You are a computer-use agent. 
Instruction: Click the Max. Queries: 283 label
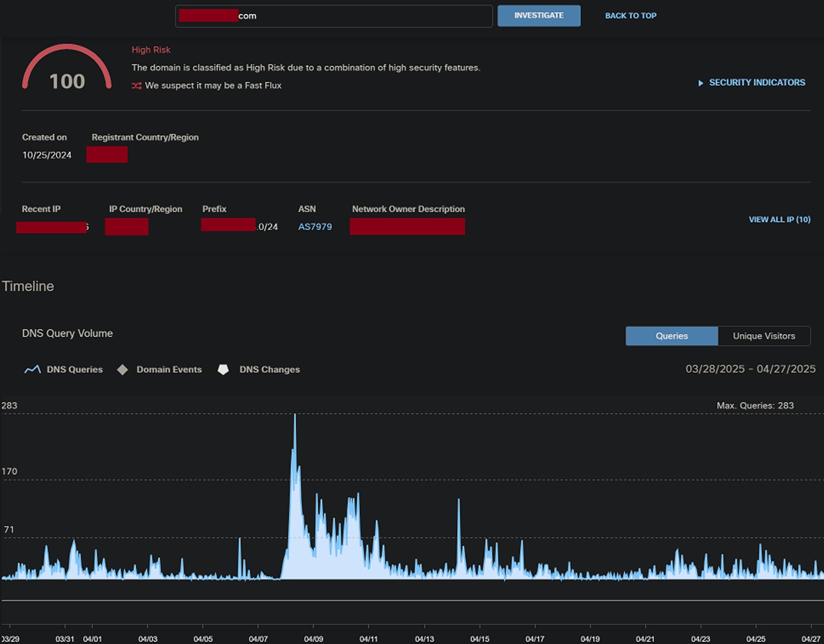point(755,406)
